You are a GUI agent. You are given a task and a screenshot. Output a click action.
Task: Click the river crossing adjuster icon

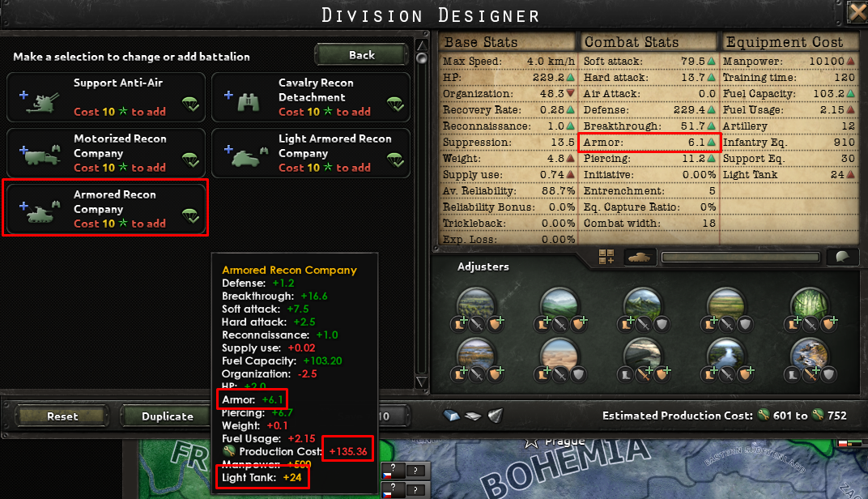[x=726, y=355]
